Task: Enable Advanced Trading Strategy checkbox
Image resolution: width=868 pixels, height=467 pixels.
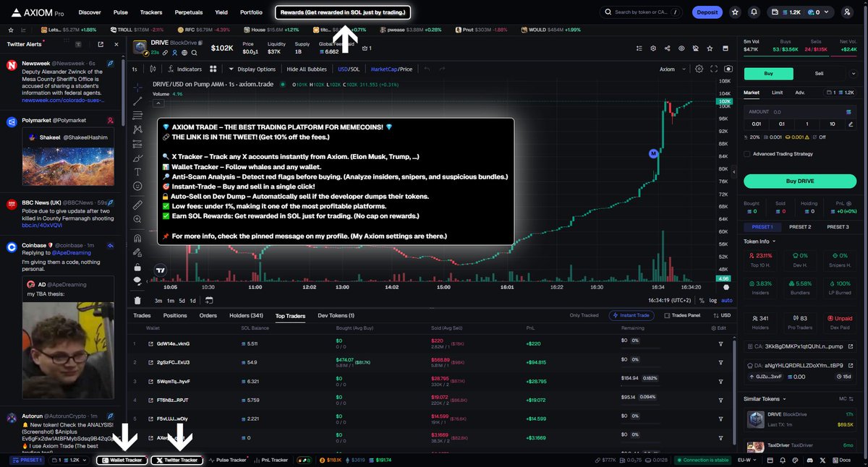Action: (x=747, y=153)
